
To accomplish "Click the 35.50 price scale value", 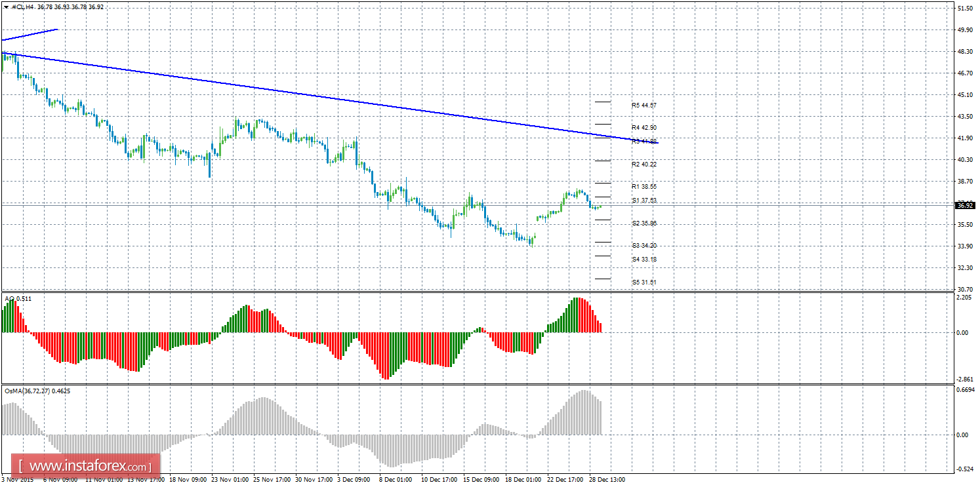I will (965, 225).
